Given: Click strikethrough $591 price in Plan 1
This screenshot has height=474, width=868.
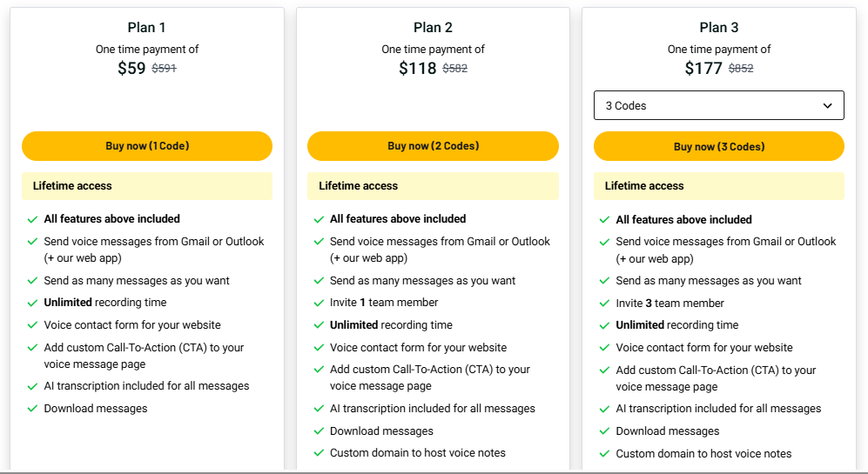Looking at the screenshot, I should pyautogui.click(x=164, y=68).
